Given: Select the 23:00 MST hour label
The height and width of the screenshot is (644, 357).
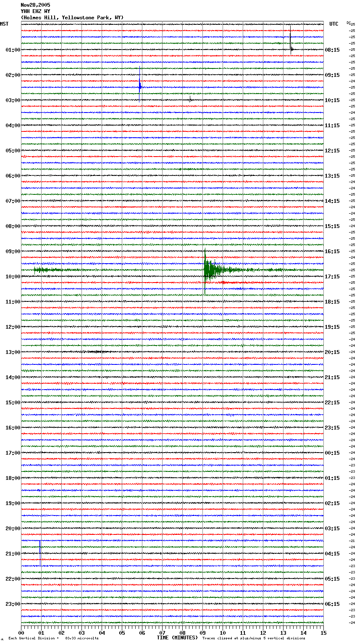Looking at the screenshot, I should (13, 604).
